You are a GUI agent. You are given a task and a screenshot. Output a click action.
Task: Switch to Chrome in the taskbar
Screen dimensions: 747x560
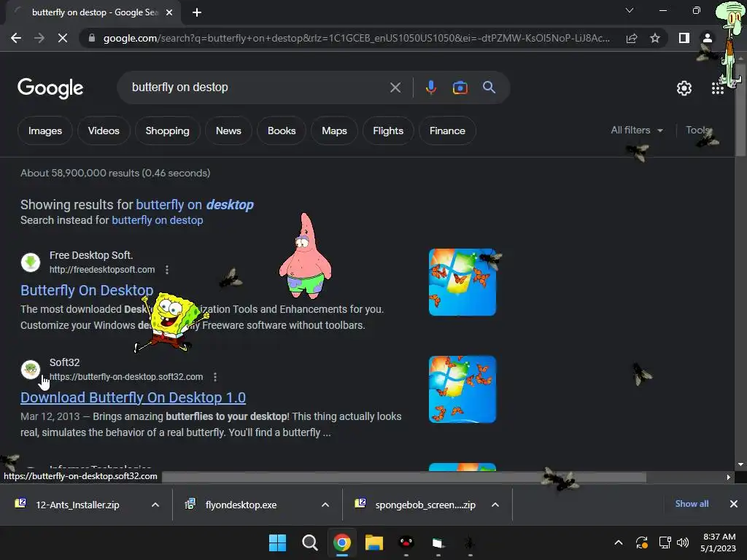click(341, 542)
